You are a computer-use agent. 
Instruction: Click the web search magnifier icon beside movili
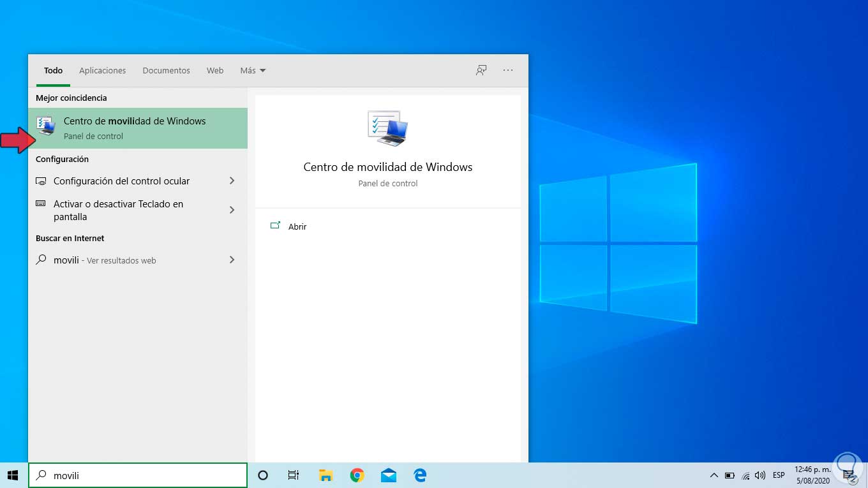click(x=41, y=260)
